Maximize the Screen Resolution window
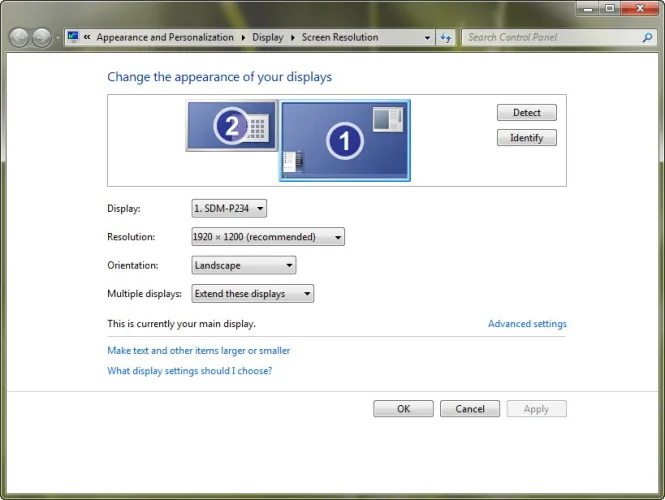Image resolution: width=665 pixels, height=500 pixels. pos(610,8)
